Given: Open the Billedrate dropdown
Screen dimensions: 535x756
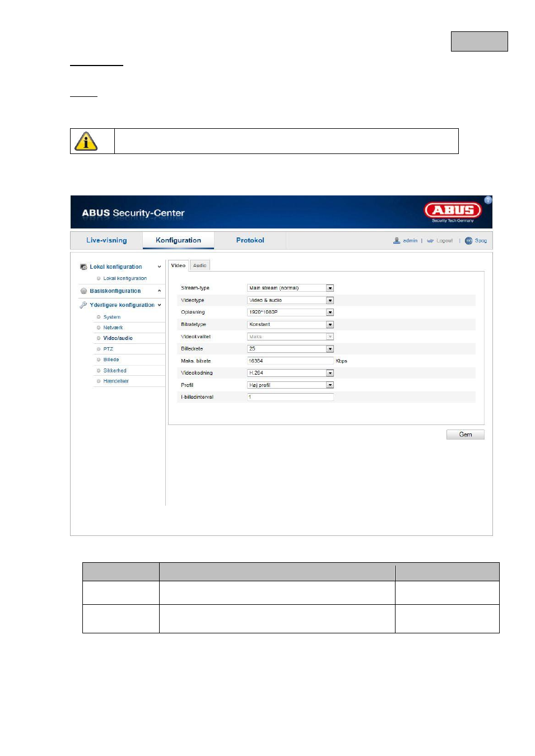Looking at the screenshot, I should tap(290, 349).
